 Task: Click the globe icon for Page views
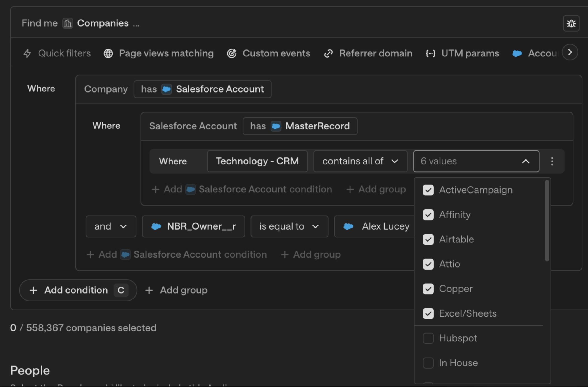pos(108,53)
